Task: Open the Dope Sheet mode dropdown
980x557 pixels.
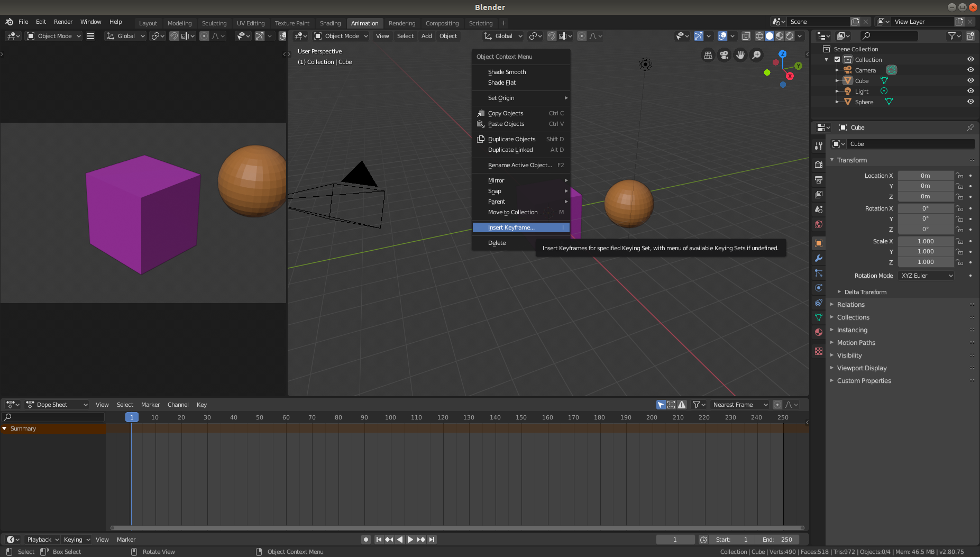Action: (57, 405)
